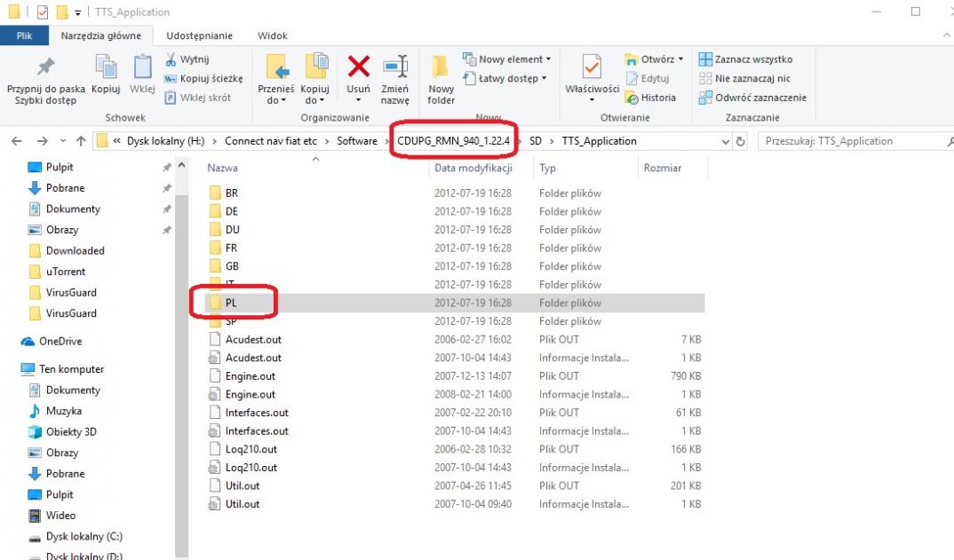
Task: Select the DE folder
Action: (231, 211)
